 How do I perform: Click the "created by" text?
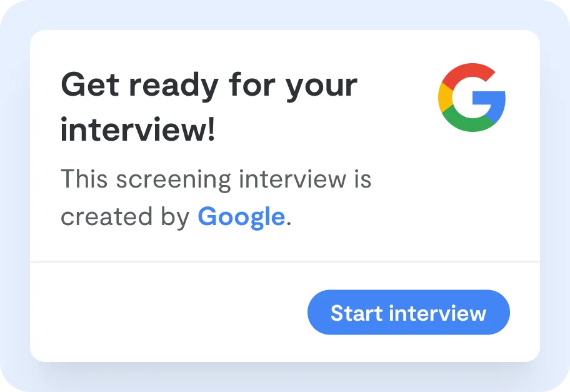125,217
